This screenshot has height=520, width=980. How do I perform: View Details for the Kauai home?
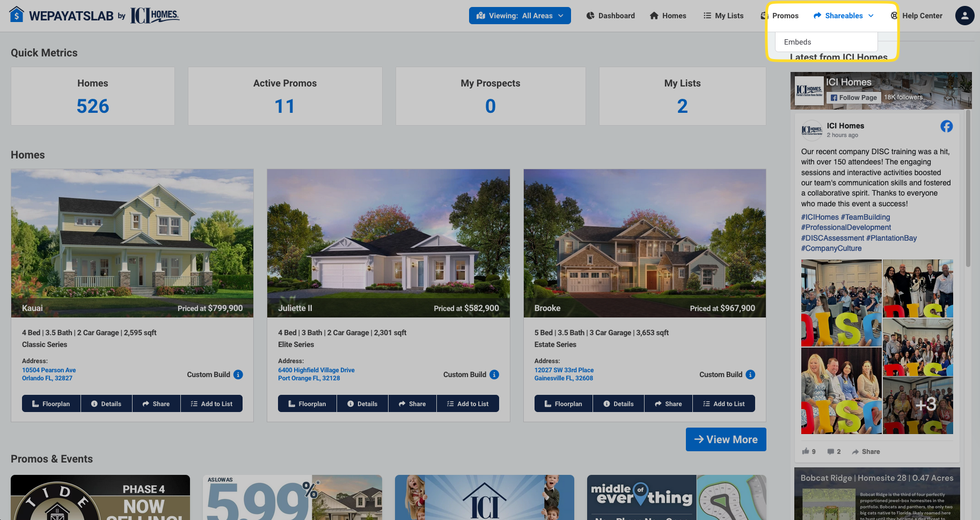coord(106,403)
